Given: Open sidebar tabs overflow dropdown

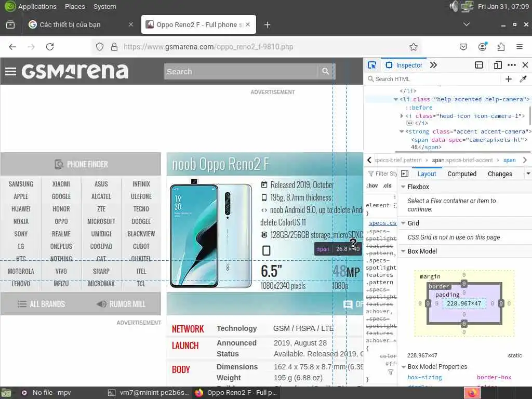Looking at the screenshot, I should [528, 174].
